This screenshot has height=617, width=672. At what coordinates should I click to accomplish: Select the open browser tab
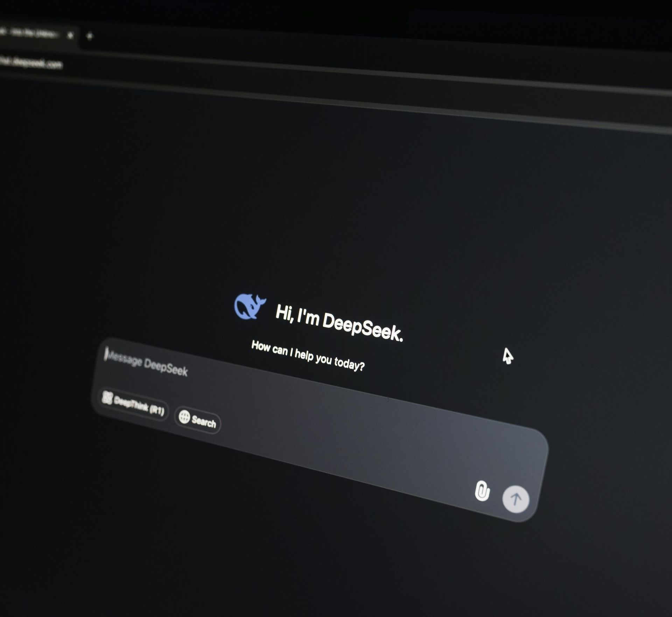tap(38, 34)
